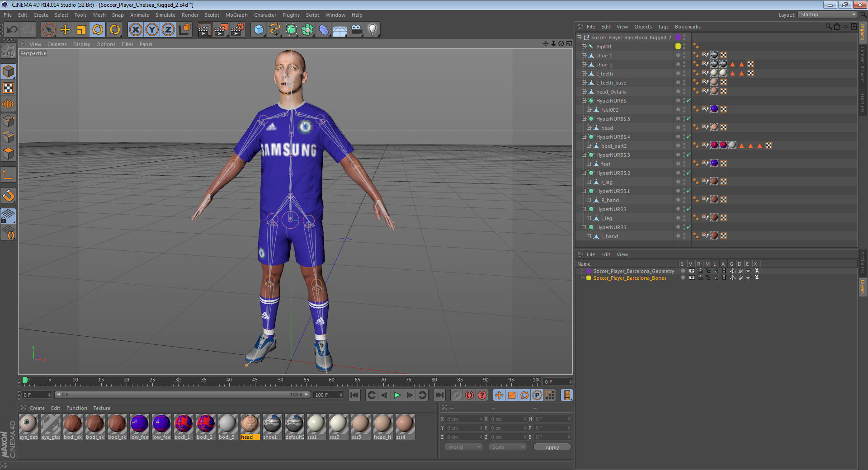Expand the bodi_part2 object

tap(589, 146)
